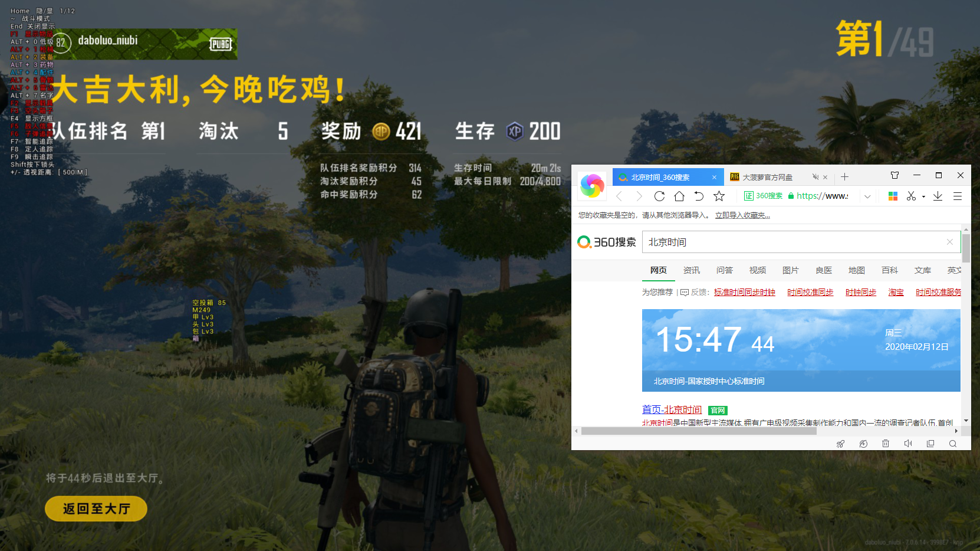
Task: Click the magnifier zoom icon in status bar
Action: click(x=953, y=444)
